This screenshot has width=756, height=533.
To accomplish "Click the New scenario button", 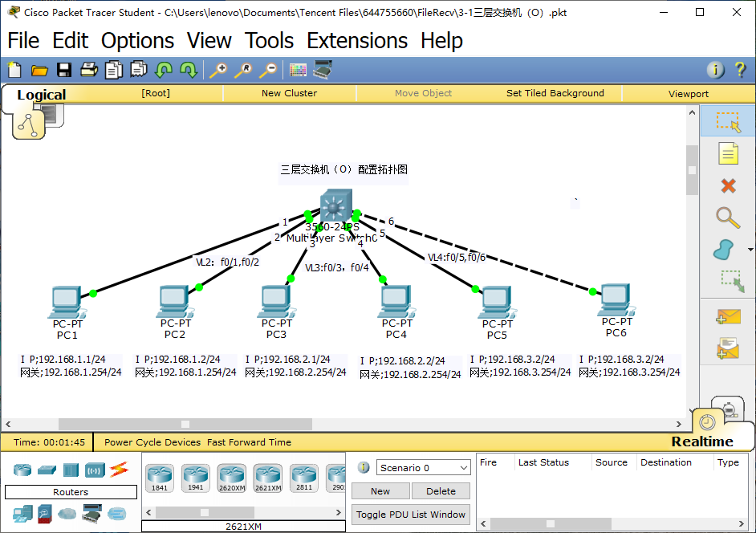I will 380,491.
